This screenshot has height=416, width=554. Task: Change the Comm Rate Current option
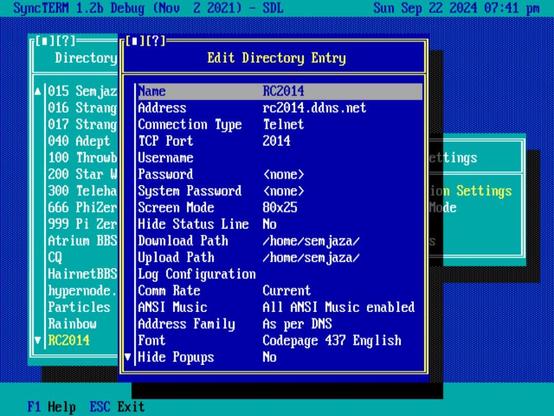[280, 291]
